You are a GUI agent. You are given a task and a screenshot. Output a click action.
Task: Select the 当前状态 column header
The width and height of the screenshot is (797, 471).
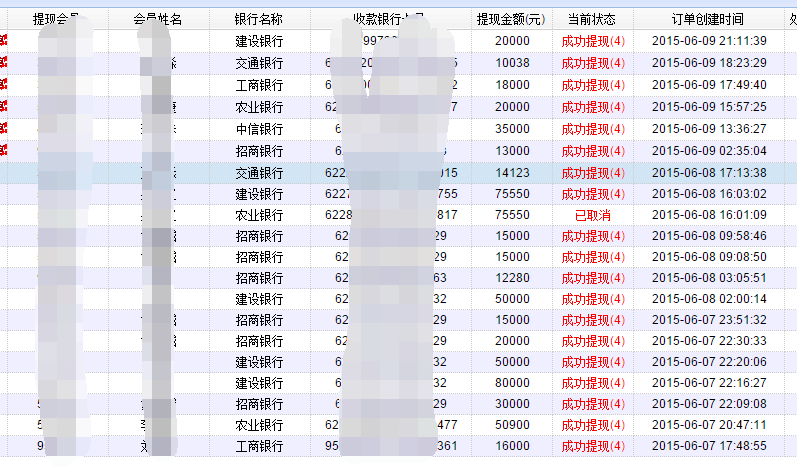[592, 19]
